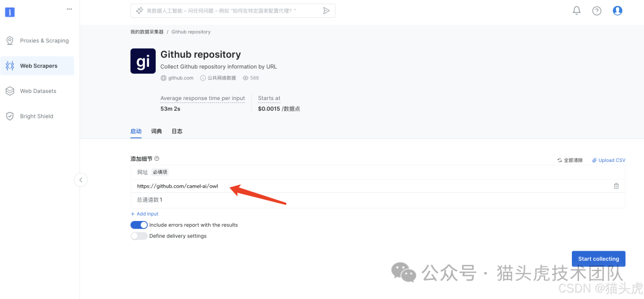Switch to the 启动 tab
The height and width of the screenshot is (299, 644).
click(x=136, y=131)
